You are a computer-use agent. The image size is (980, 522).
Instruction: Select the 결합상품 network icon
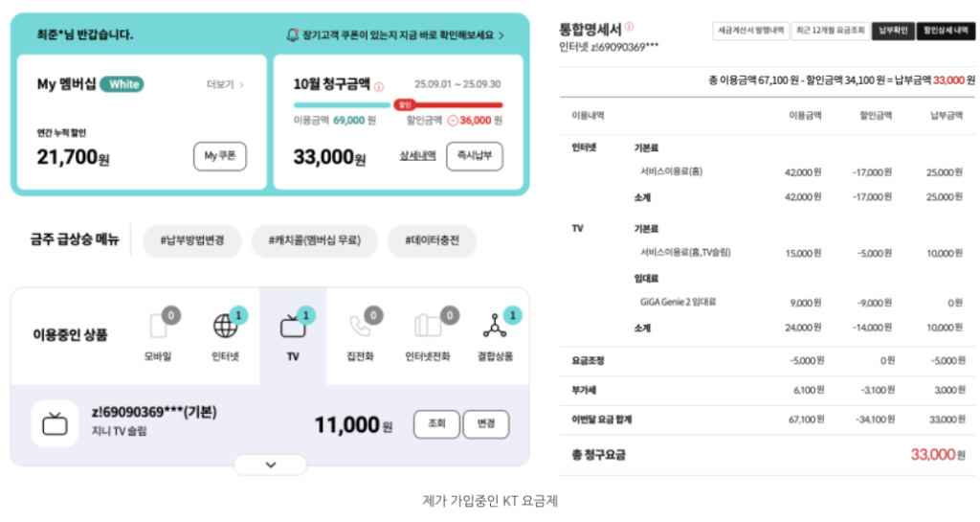(x=495, y=327)
